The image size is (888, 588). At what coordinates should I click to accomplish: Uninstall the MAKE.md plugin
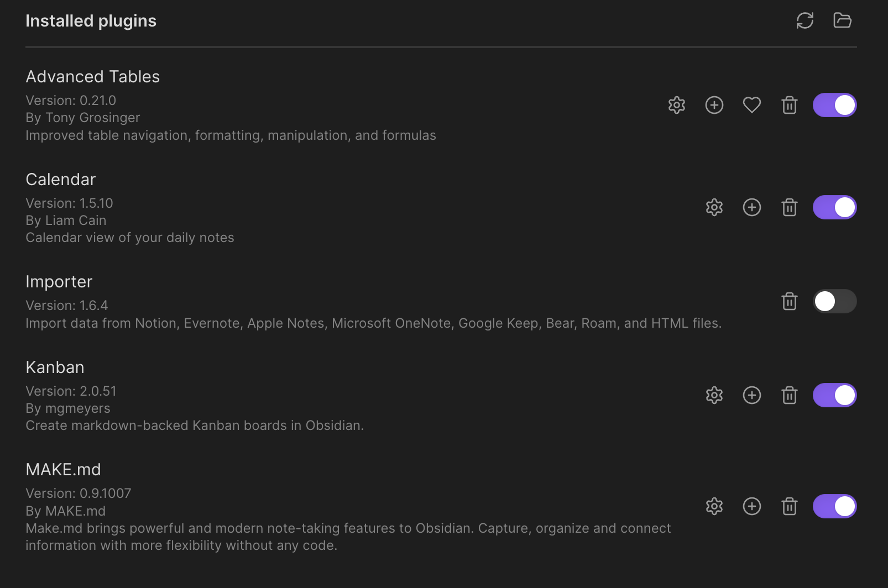(790, 506)
